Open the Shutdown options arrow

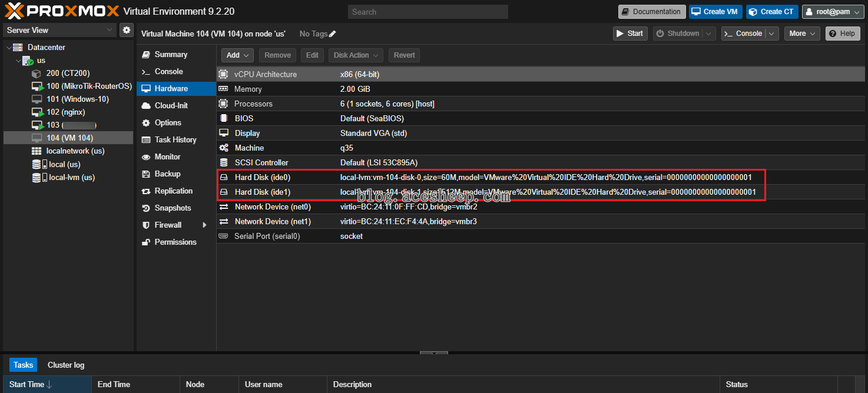click(x=710, y=34)
